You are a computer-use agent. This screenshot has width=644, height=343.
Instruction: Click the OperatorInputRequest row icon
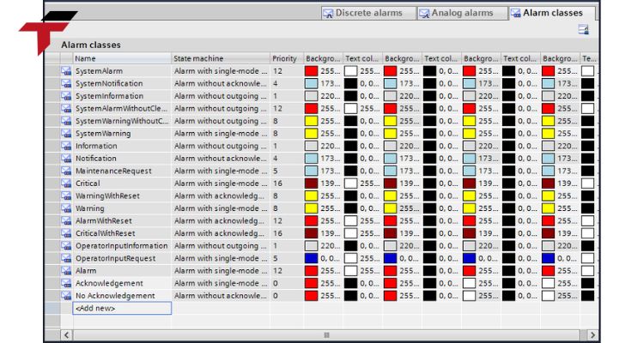click(66, 258)
